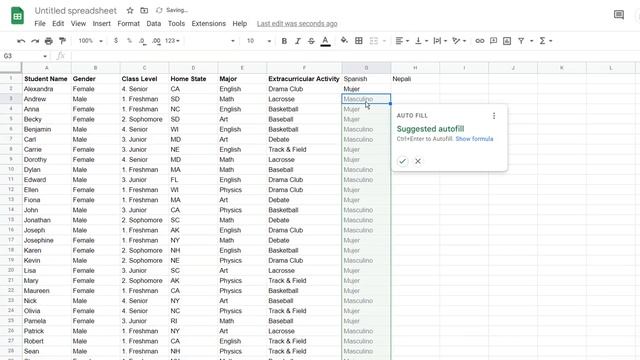Open text color picker
The width and height of the screenshot is (640, 360).
pos(325,41)
